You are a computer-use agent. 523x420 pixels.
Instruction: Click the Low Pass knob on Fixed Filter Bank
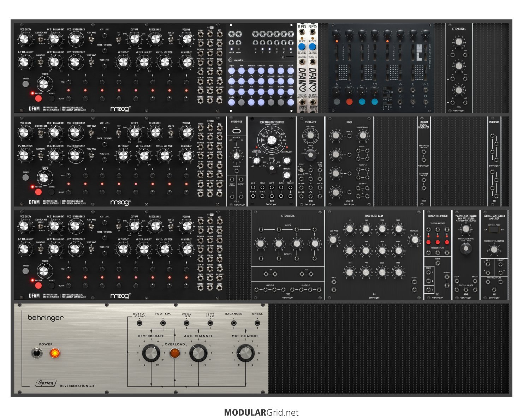tap(334, 240)
